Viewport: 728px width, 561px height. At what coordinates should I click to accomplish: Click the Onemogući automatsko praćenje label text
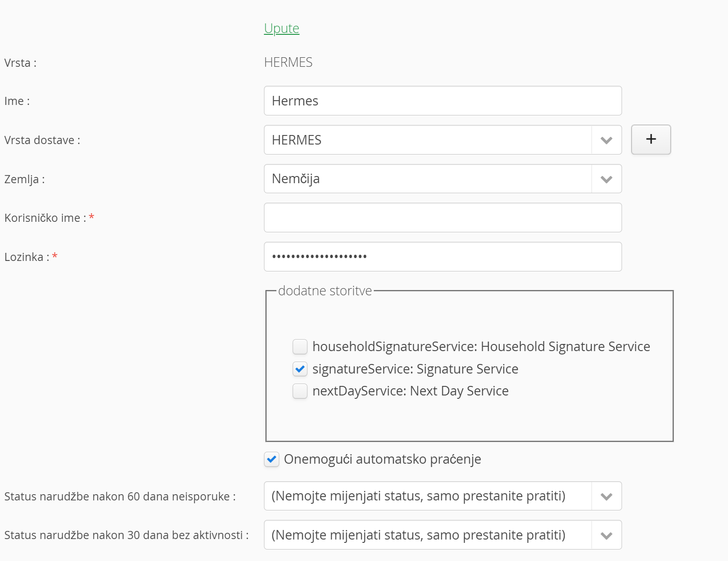[382, 459]
